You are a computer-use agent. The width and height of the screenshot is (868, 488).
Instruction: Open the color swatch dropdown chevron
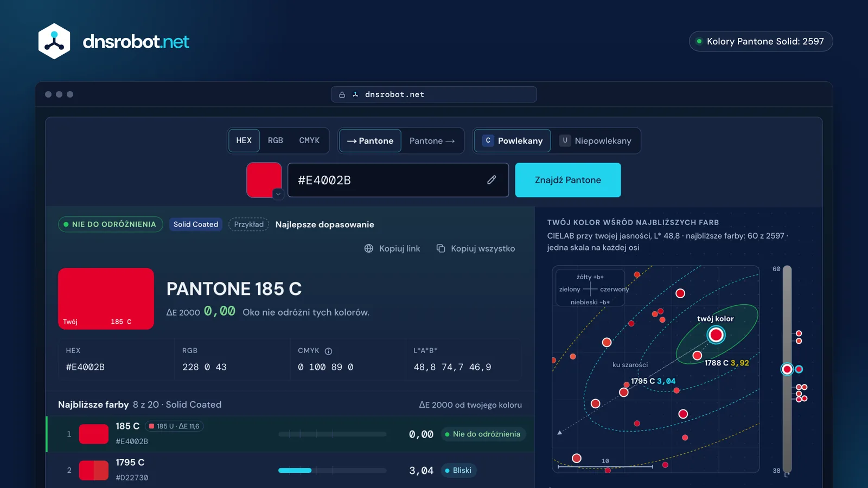click(x=278, y=194)
